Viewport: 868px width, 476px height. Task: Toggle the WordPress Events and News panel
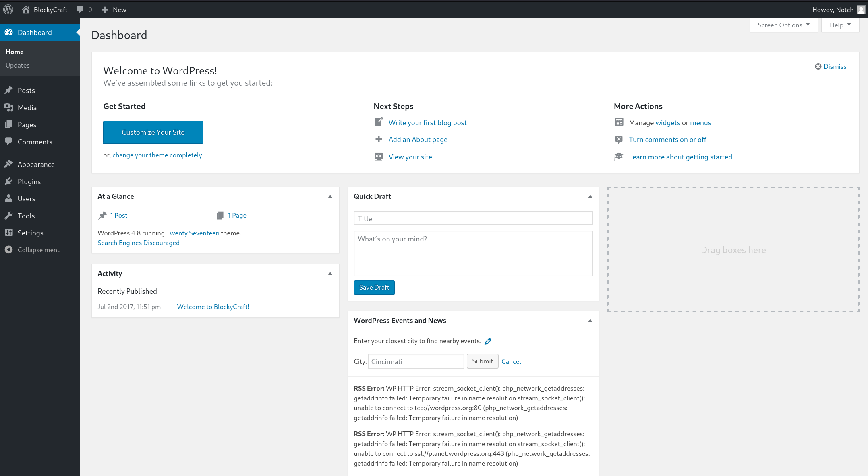coord(590,321)
